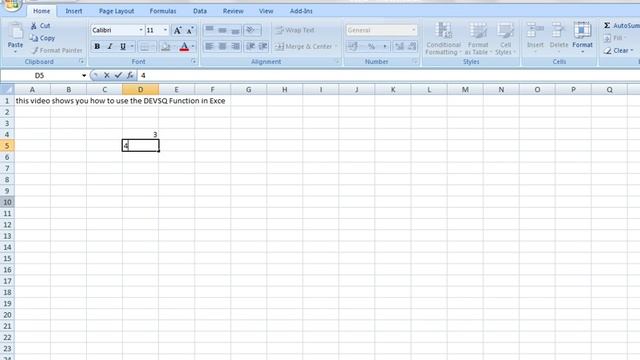Image resolution: width=640 pixels, height=360 pixels.
Task: Open the Office Button menu
Action: point(12,5)
